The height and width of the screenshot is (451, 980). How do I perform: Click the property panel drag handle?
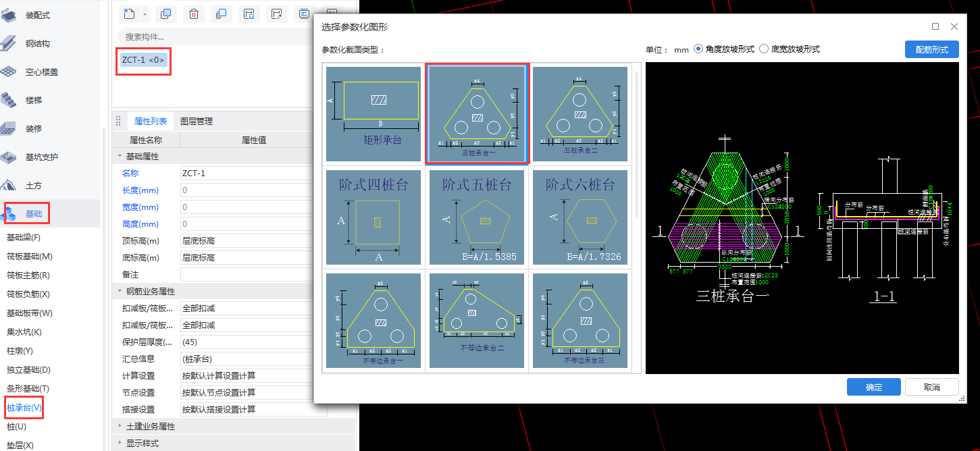click(118, 122)
